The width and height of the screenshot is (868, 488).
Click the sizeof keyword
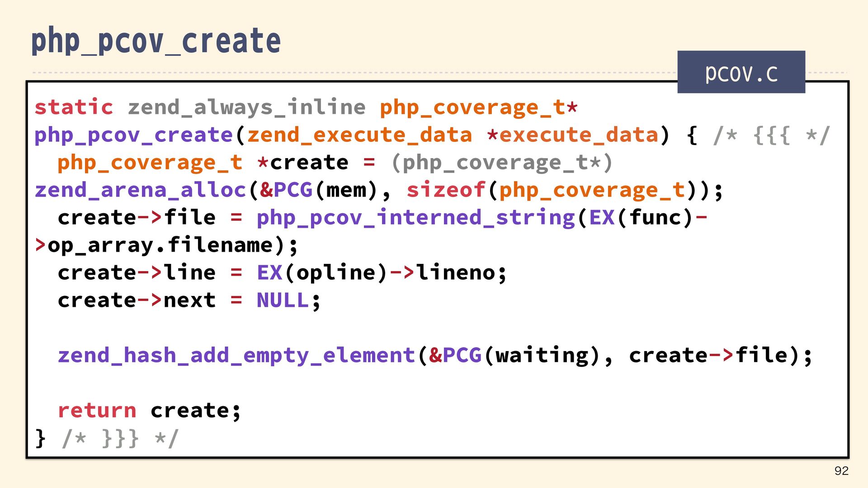click(446, 190)
